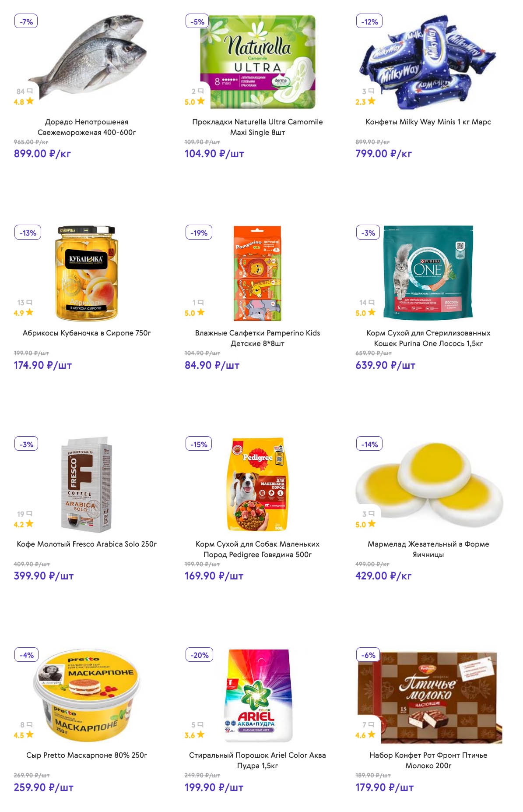This screenshot has width=523, height=812.
Task: Click the comment icon on Дорадо fish
Action: 30,91
